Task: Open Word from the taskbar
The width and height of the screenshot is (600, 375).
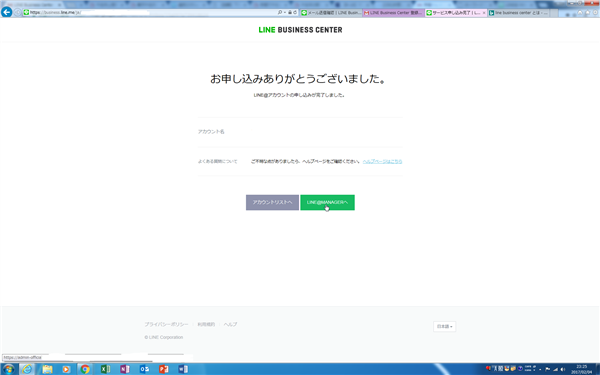Action: point(183,369)
